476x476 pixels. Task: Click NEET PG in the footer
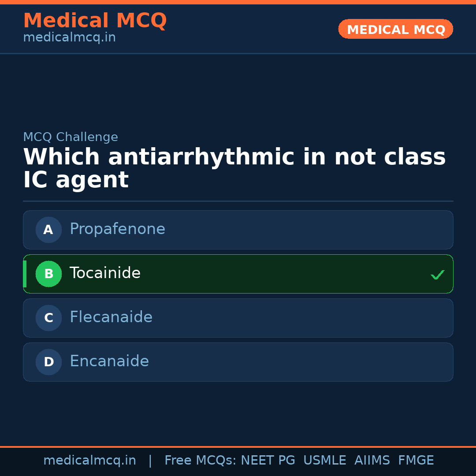(268, 461)
